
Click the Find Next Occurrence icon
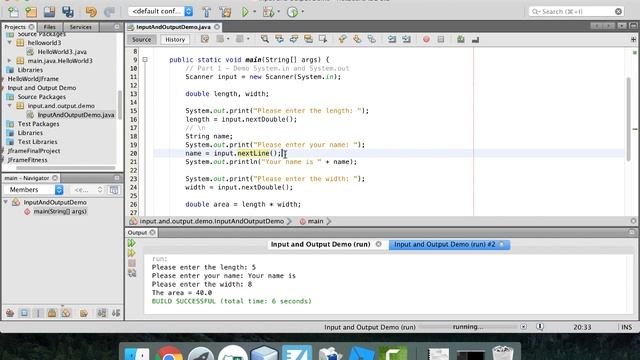(294, 39)
